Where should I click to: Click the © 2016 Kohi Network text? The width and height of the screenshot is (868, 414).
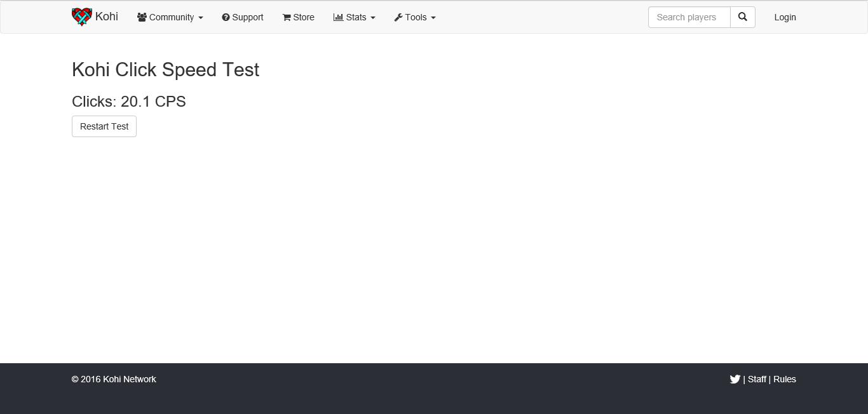coord(114,379)
